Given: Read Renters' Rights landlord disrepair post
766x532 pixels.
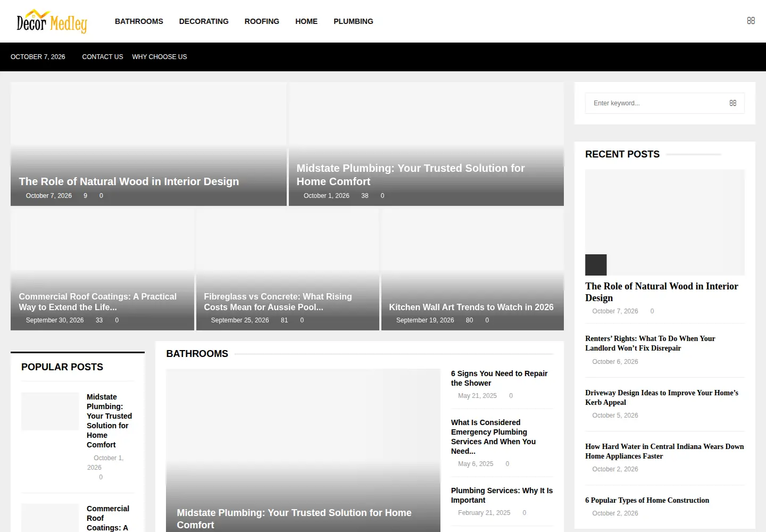Looking at the screenshot, I should tap(650, 343).
